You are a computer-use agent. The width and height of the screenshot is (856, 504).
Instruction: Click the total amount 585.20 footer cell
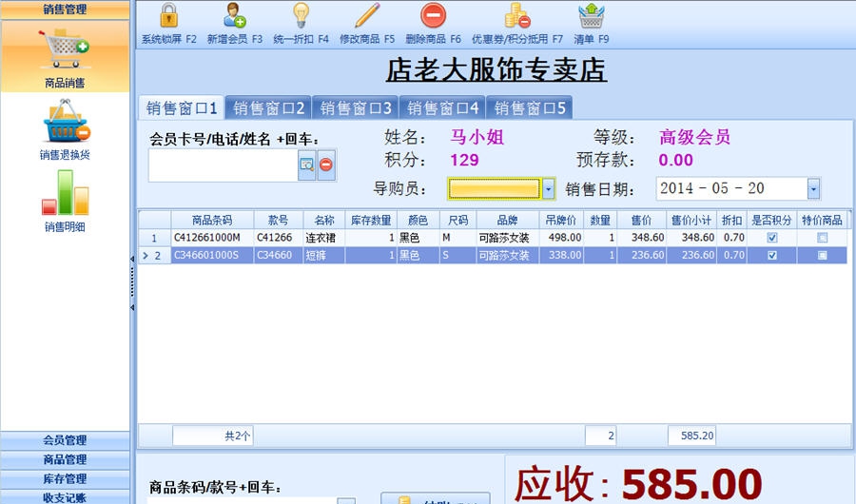point(691,436)
